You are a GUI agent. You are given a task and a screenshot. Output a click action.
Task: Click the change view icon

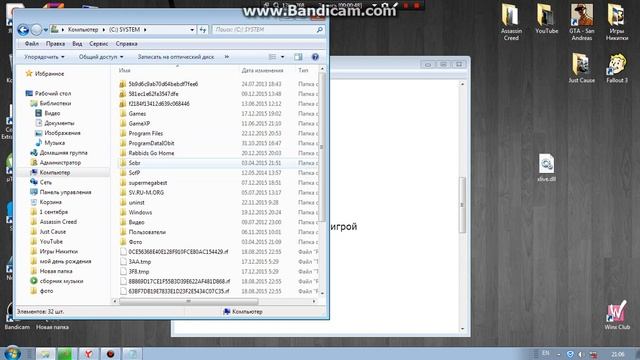(272, 57)
